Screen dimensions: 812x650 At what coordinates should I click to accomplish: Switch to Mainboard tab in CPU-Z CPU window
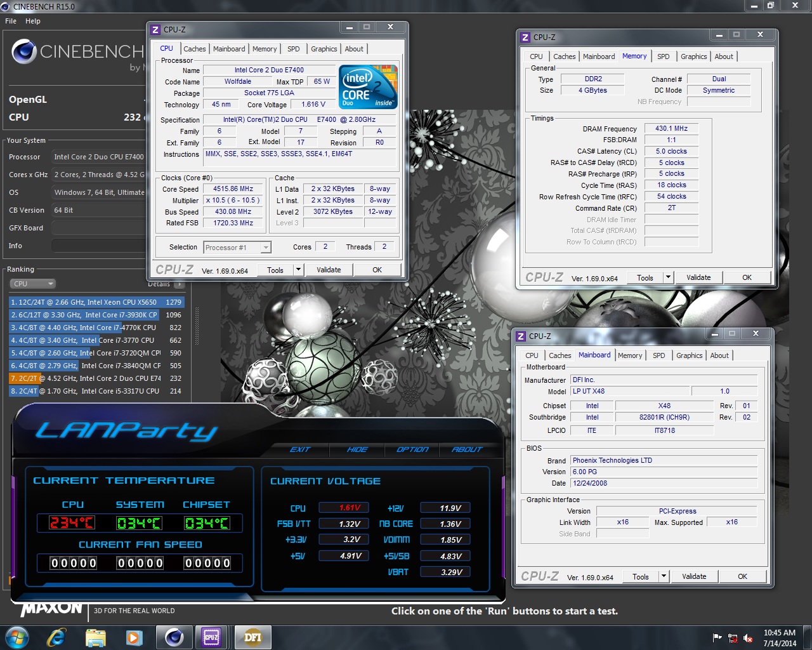[229, 49]
